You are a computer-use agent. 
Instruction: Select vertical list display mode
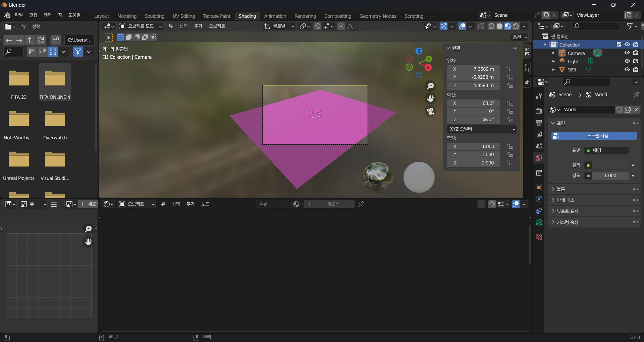32,52
